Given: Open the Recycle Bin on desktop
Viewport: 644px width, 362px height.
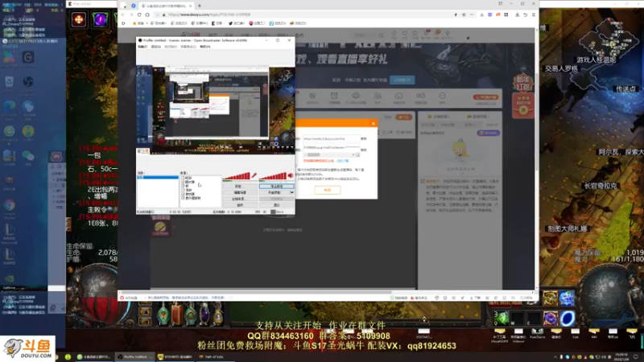Looking at the screenshot, I should pos(9,84).
